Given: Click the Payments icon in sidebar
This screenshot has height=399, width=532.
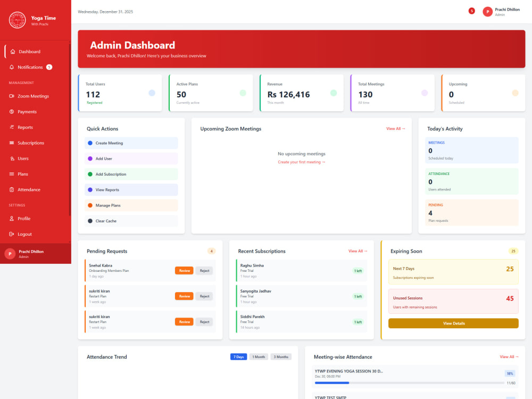Looking at the screenshot, I should tap(12, 112).
